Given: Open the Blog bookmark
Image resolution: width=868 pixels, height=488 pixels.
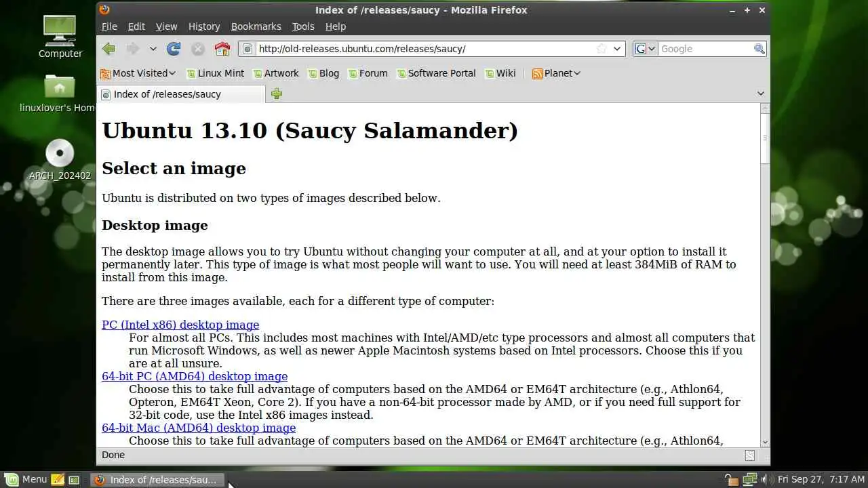Looking at the screenshot, I should [323, 73].
